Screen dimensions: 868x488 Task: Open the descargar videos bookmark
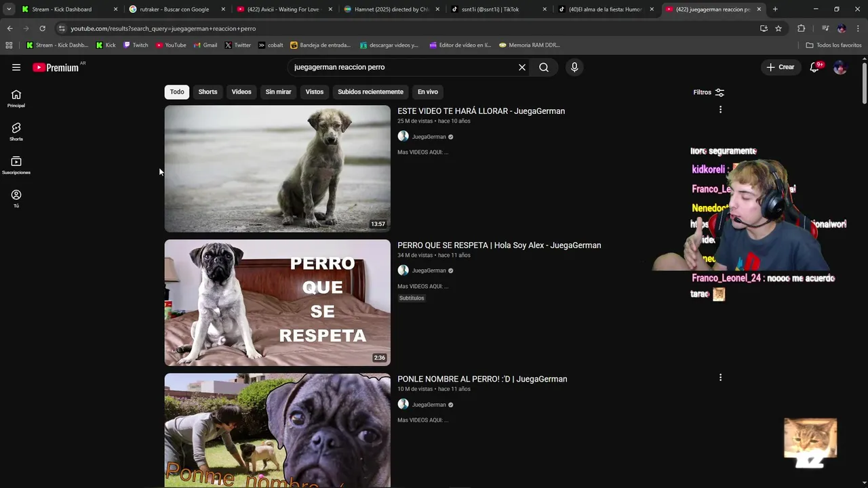389,45
